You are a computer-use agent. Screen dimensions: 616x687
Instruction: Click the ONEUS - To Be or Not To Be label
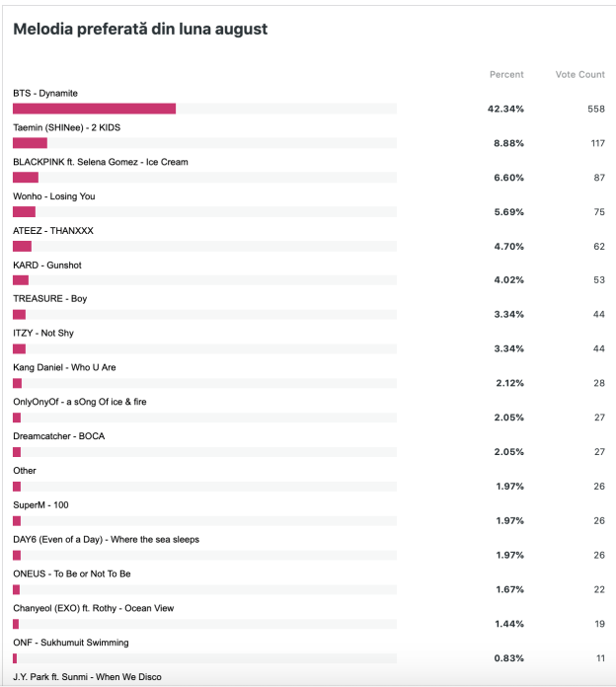coord(72,573)
